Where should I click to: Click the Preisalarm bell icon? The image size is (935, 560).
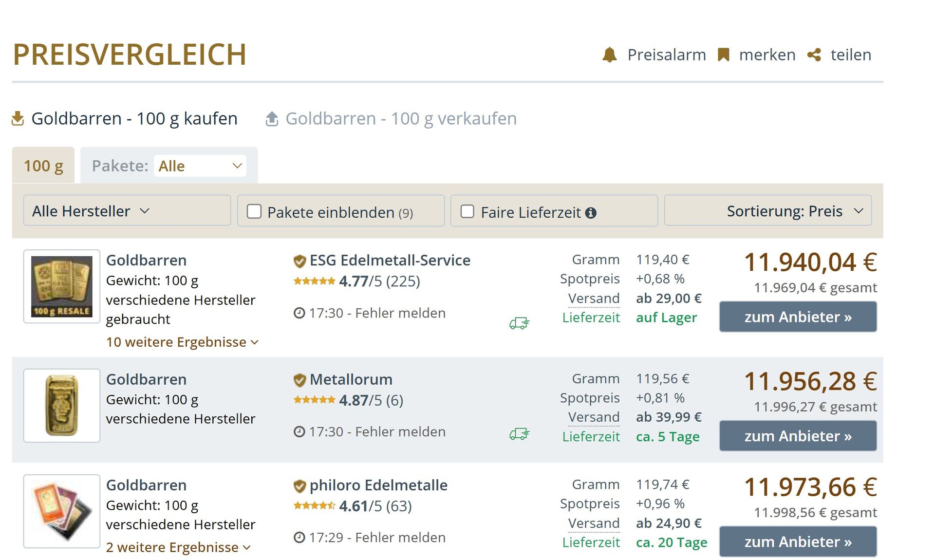pyautogui.click(x=609, y=55)
